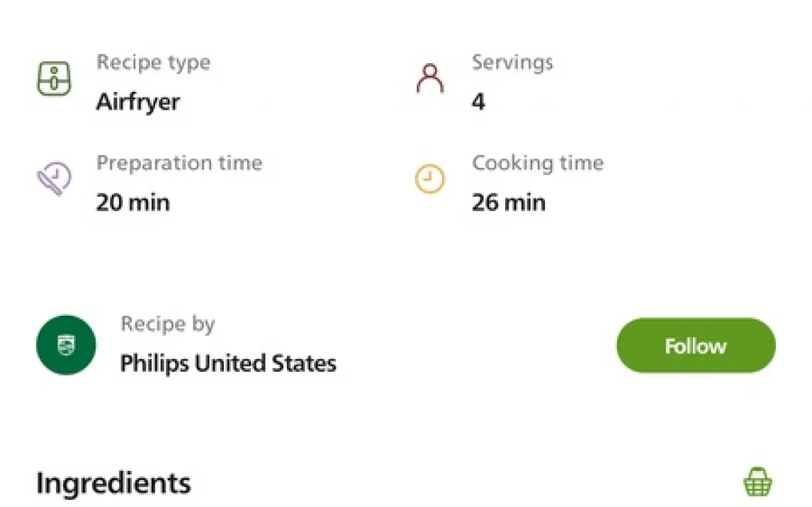Click the airfryer appliance icon
This screenshot has width=812, height=507.
(54, 79)
